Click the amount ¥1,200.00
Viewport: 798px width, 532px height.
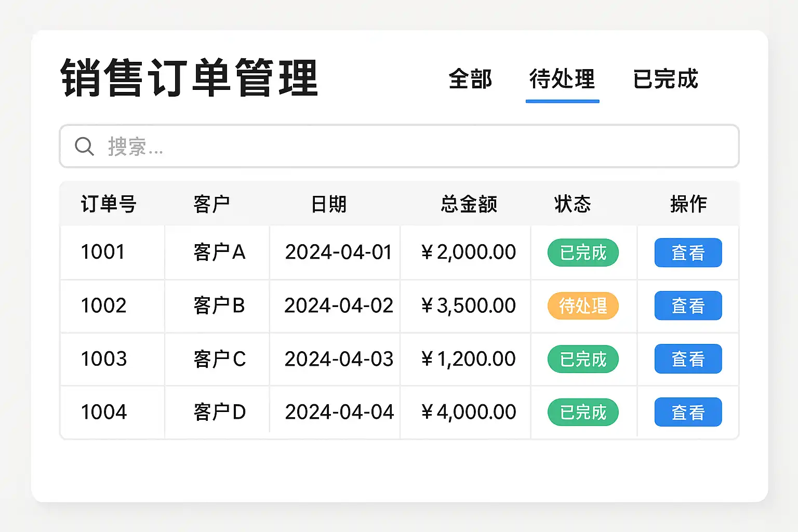[x=468, y=359]
